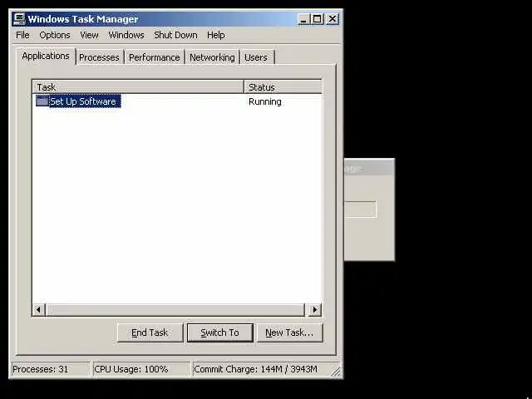Maximize the Windows Task Manager window
This screenshot has height=399, width=532.
coord(318,19)
